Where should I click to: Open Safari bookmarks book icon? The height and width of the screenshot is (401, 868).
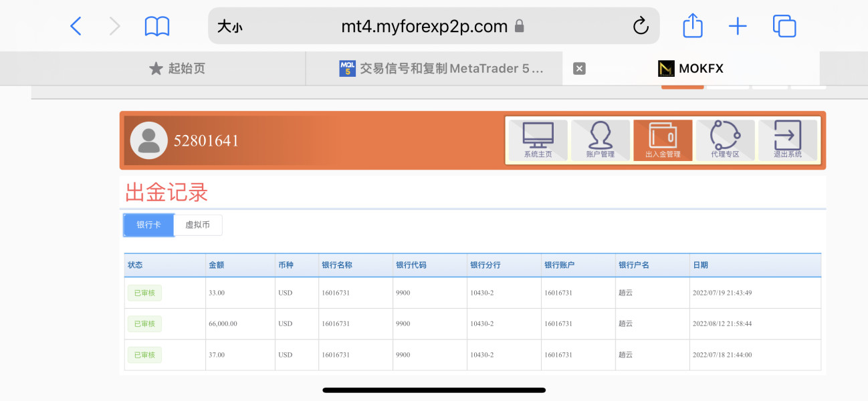click(x=157, y=27)
